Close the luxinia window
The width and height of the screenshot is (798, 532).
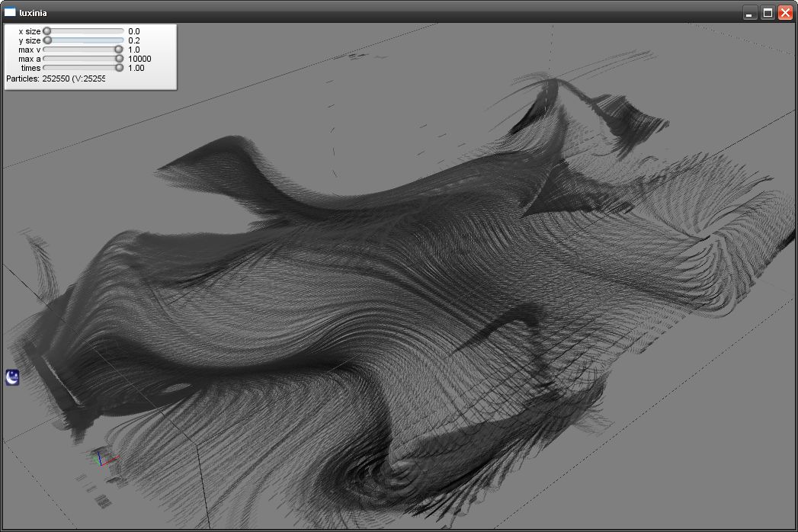pyautogui.click(x=785, y=13)
